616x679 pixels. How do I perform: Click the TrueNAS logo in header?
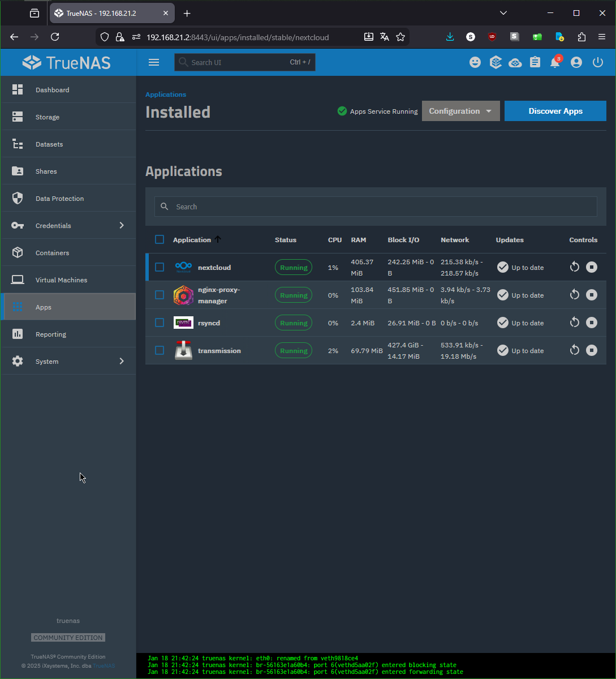(67, 62)
